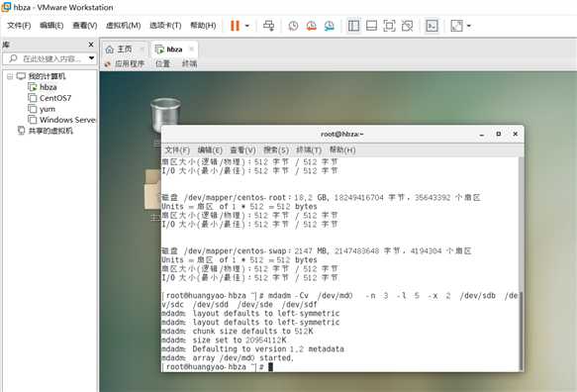Switch to the 主页 tab
Screen dimensions: 577x392
124,49
